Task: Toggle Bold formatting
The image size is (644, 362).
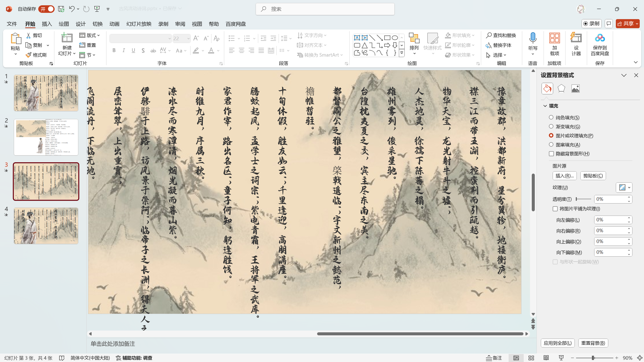Action: 114,51
